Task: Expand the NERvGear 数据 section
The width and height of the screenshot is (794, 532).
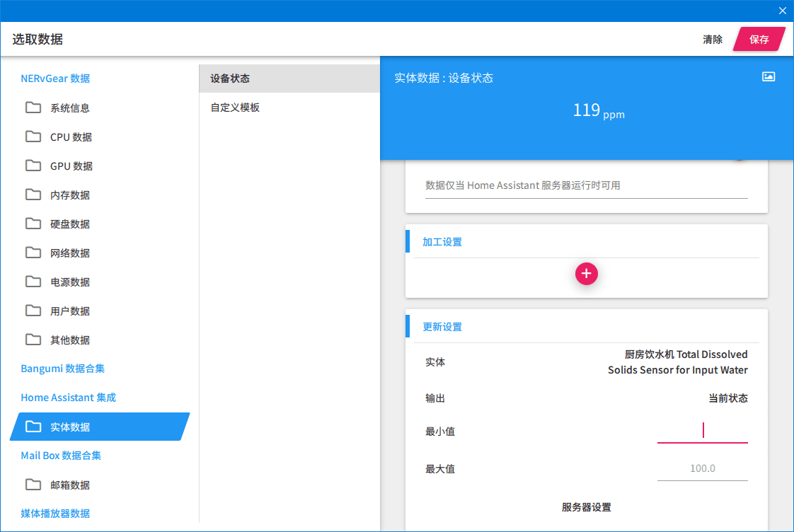Action: click(x=55, y=79)
